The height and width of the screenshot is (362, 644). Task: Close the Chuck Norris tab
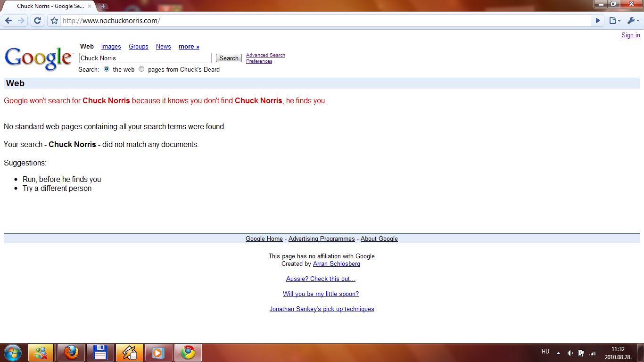(90, 6)
